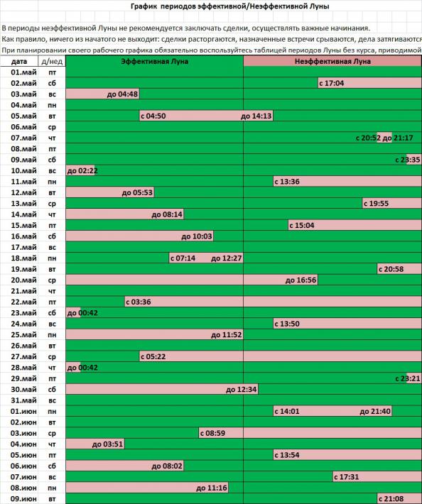Click the 'с 17:04' cell

tap(369, 83)
